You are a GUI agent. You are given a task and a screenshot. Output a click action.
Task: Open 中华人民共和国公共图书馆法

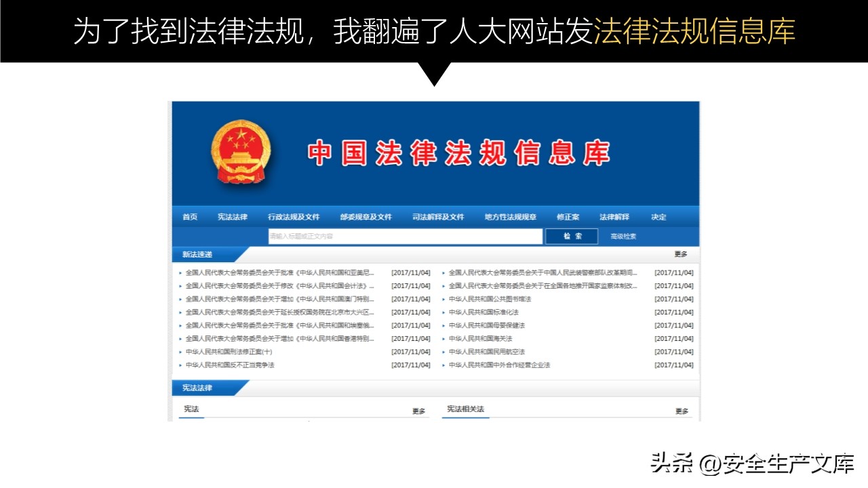click(x=490, y=299)
